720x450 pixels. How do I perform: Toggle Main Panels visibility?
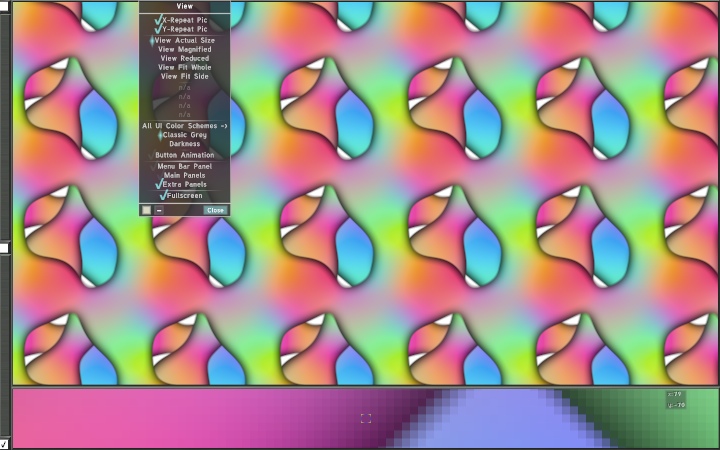click(x=185, y=175)
